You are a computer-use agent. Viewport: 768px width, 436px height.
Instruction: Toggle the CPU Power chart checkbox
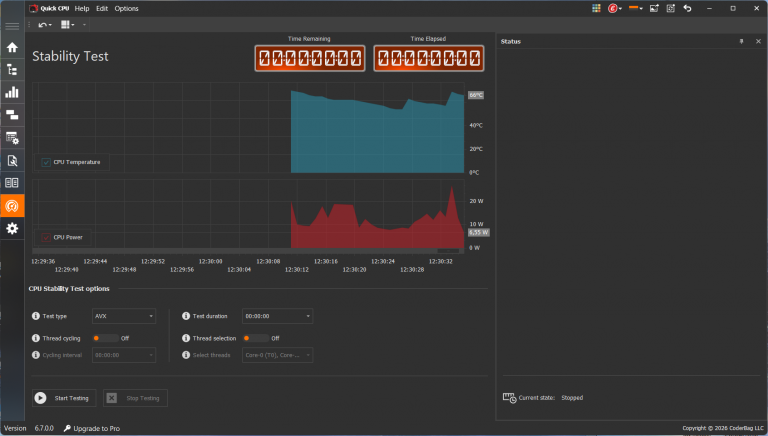click(x=46, y=238)
